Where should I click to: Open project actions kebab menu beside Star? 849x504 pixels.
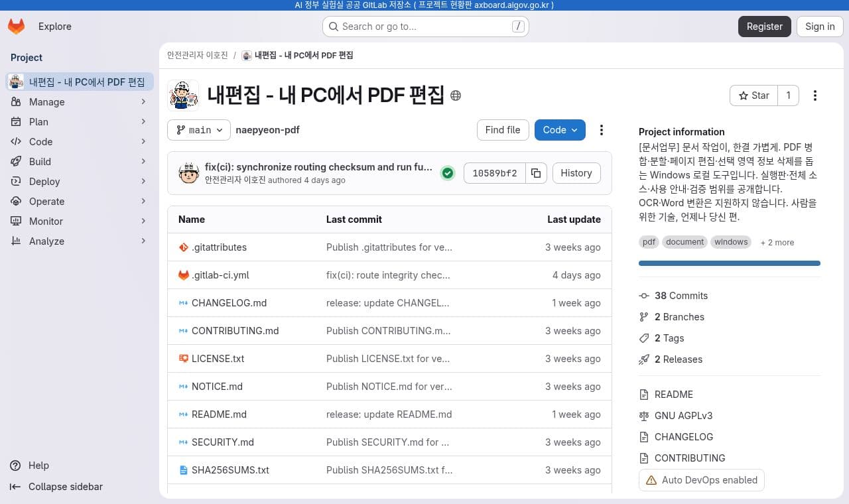coord(815,95)
